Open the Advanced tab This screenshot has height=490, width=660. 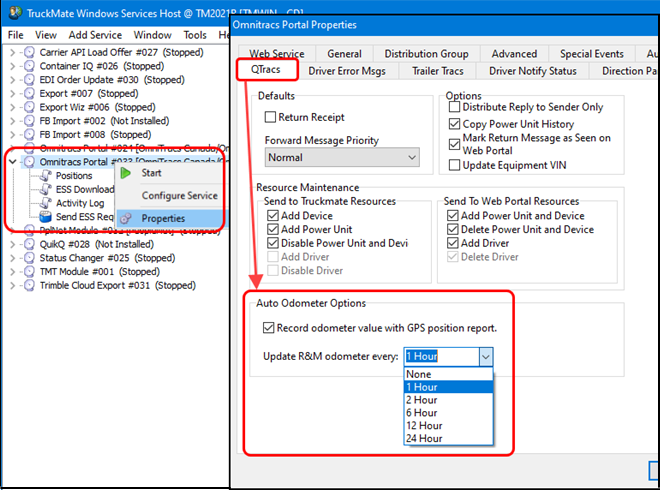tap(514, 54)
